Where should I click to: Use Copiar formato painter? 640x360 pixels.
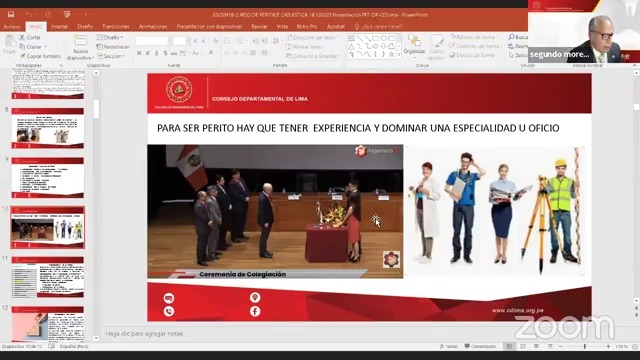pyautogui.click(x=40, y=56)
